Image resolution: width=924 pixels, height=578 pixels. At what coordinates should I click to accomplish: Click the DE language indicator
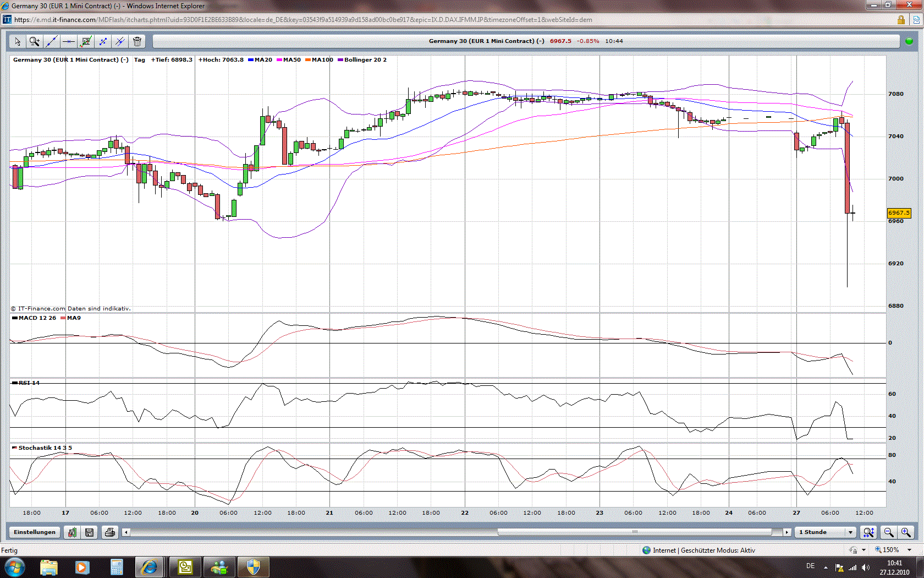click(x=810, y=566)
